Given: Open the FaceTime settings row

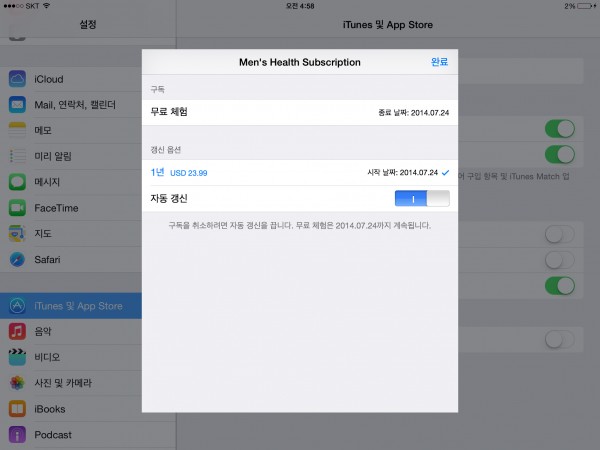Looking at the screenshot, I should pos(71,208).
